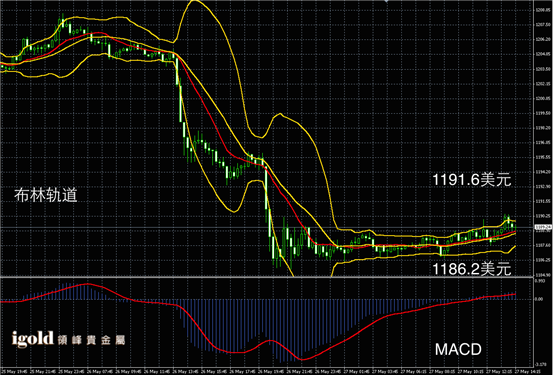Click the 領峰貴金屬 brand text
This screenshot has height=375, width=553.
[92, 340]
